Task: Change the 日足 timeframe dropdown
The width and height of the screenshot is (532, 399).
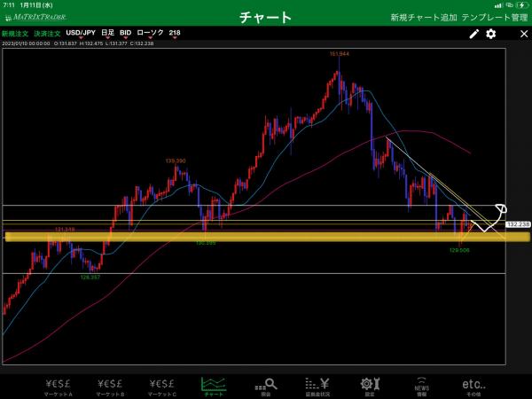Action: coord(108,34)
